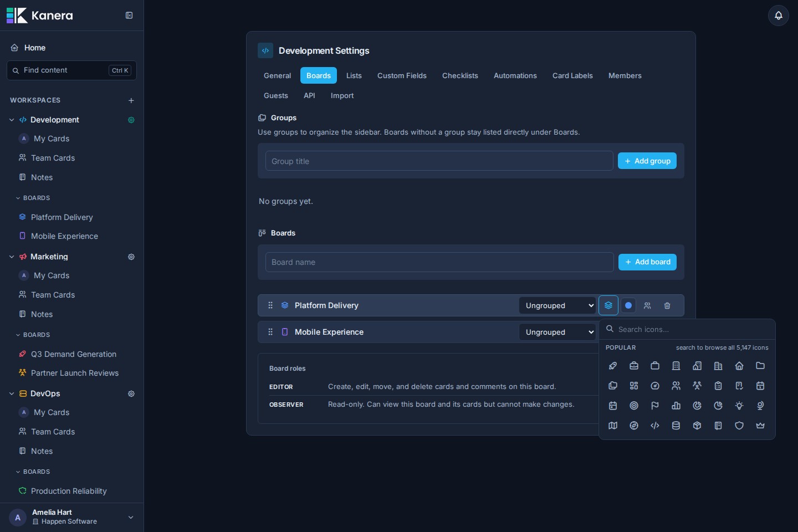The height and width of the screenshot is (532, 798).
Task: Choose the lightbulb icon from popular icons
Action: click(739, 406)
